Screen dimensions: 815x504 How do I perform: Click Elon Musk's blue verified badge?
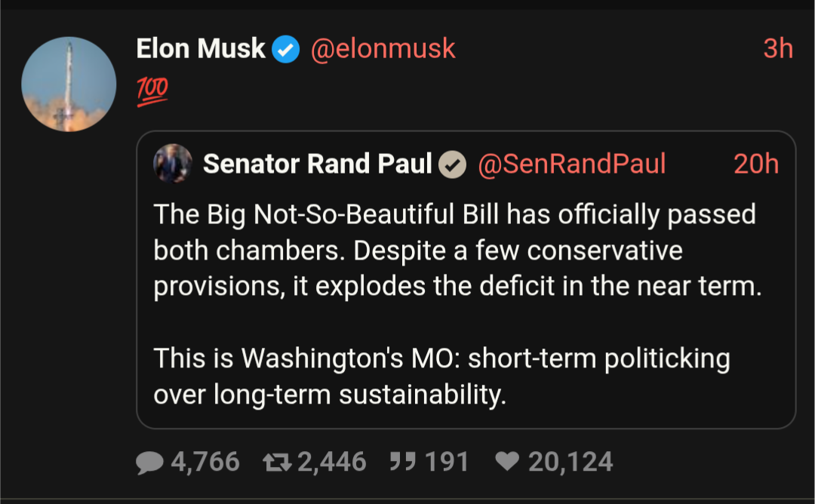click(x=286, y=49)
